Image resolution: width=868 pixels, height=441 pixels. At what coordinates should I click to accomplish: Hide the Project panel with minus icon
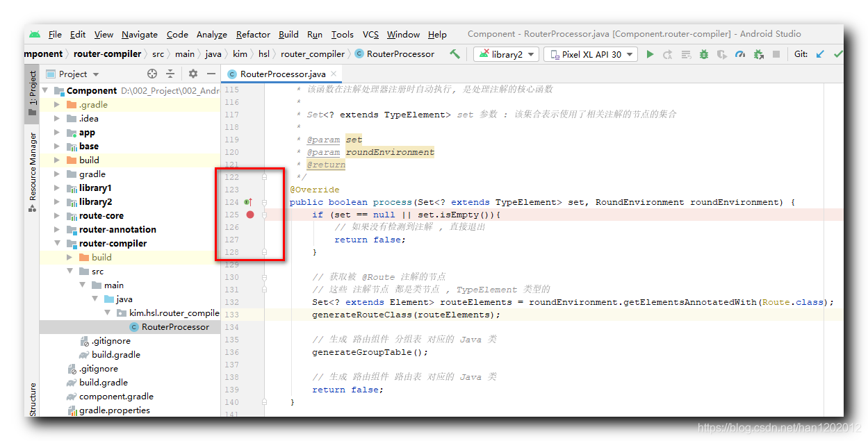211,74
